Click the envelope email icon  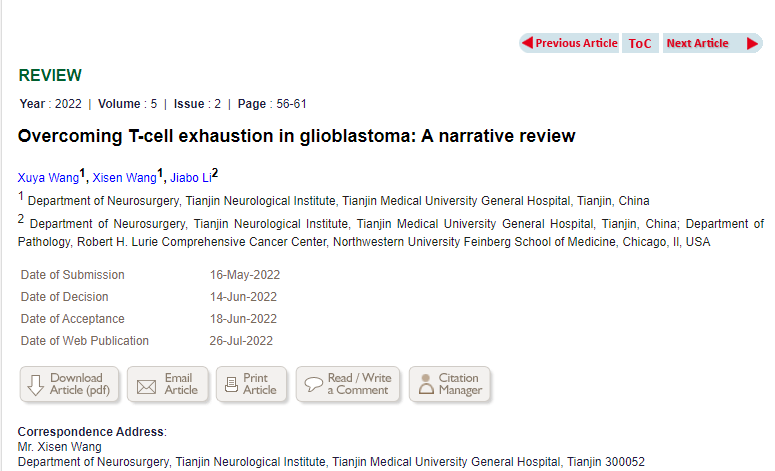click(146, 387)
